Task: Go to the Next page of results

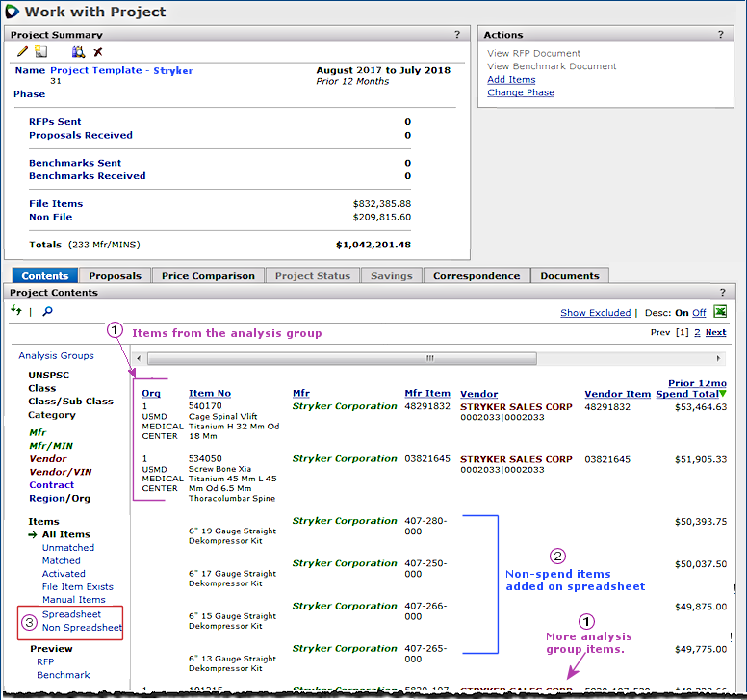Action: pyautogui.click(x=715, y=332)
